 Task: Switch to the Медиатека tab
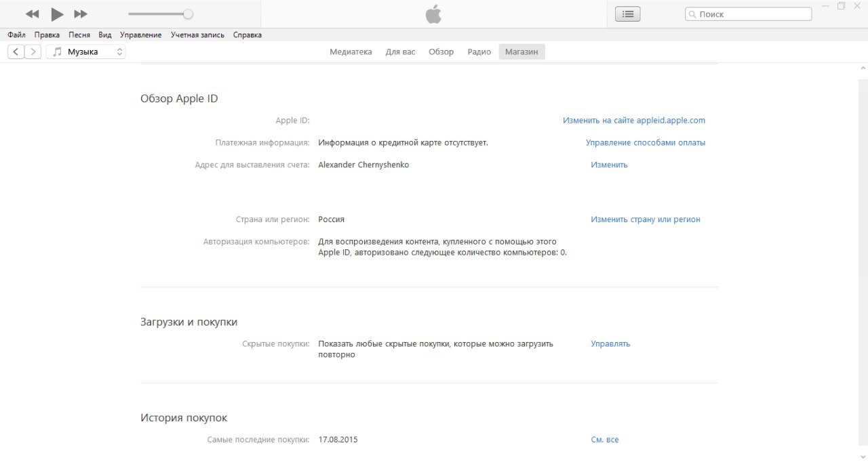tap(351, 51)
